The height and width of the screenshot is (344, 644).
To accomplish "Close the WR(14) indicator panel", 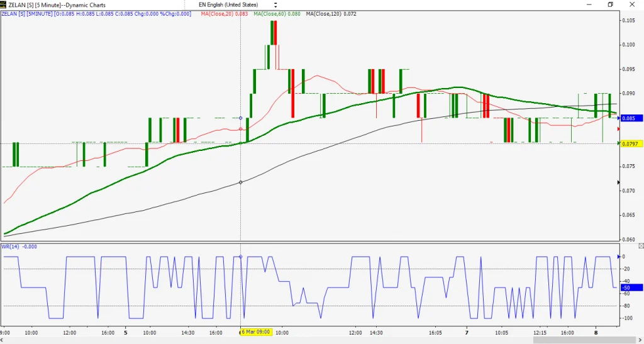I will (x=641, y=245).
